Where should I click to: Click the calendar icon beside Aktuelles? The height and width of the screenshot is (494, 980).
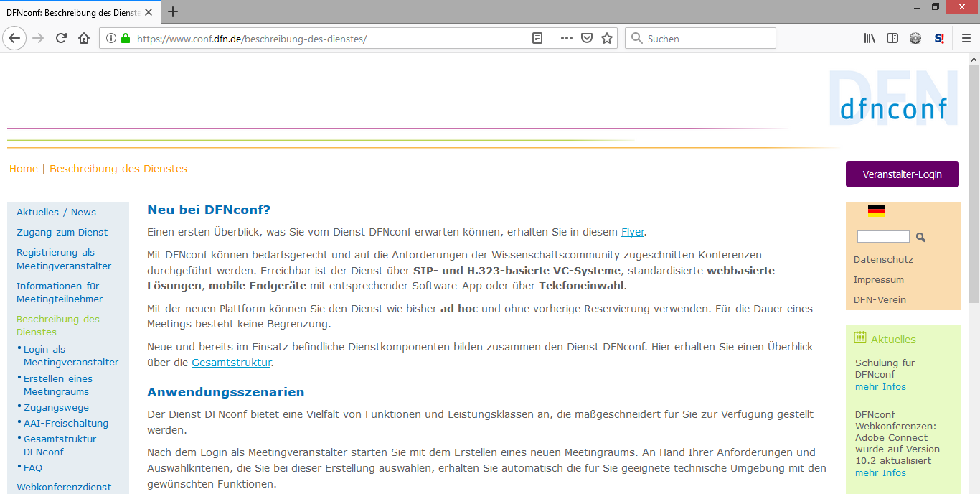point(860,337)
